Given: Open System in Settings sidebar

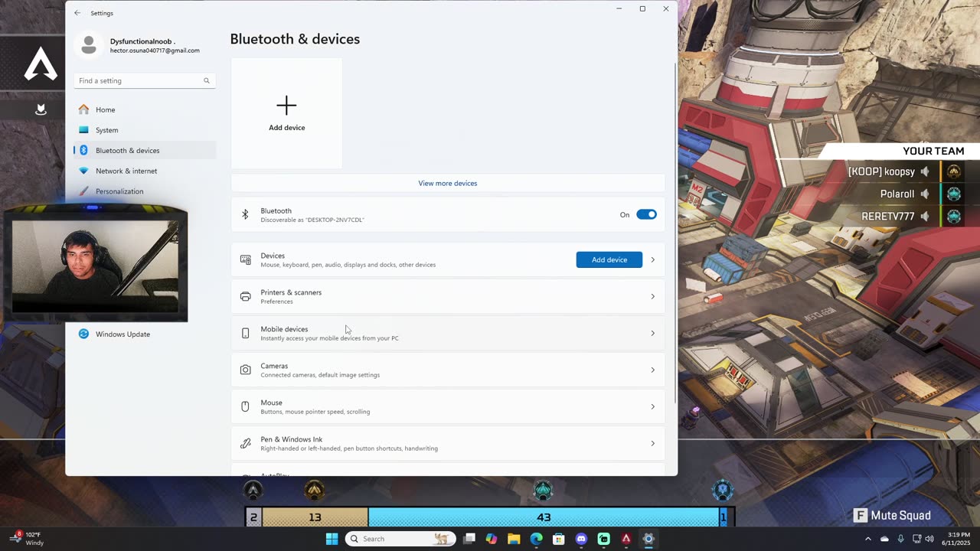Looking at the screenshot, I should pos(145,130).
